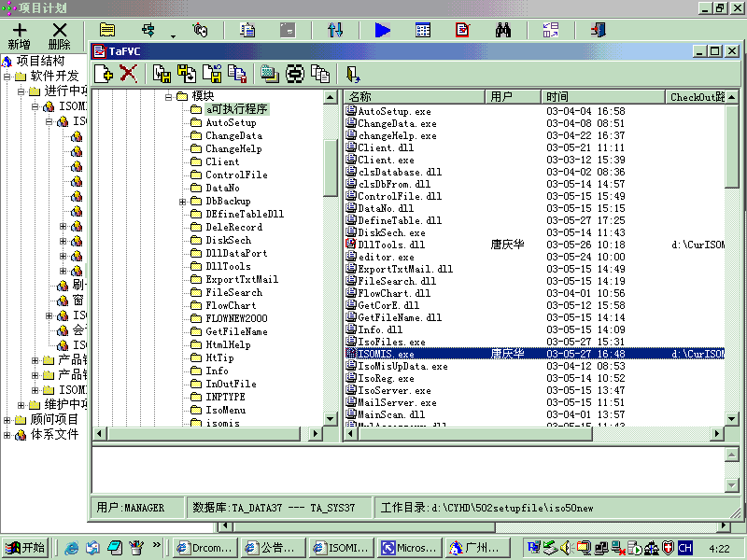Expand the 顾问项目 tree node
747x560 pixels.
pyautogui.click(x=7, y=419)
